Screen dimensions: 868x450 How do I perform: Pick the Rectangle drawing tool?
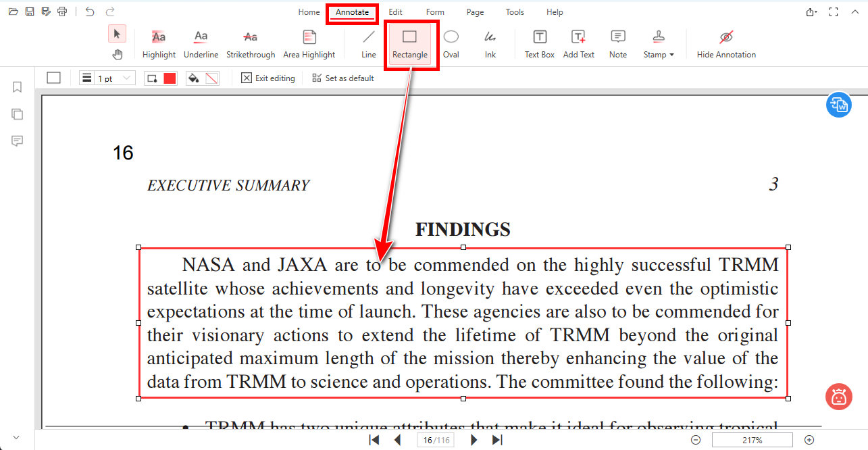[410, 45]
